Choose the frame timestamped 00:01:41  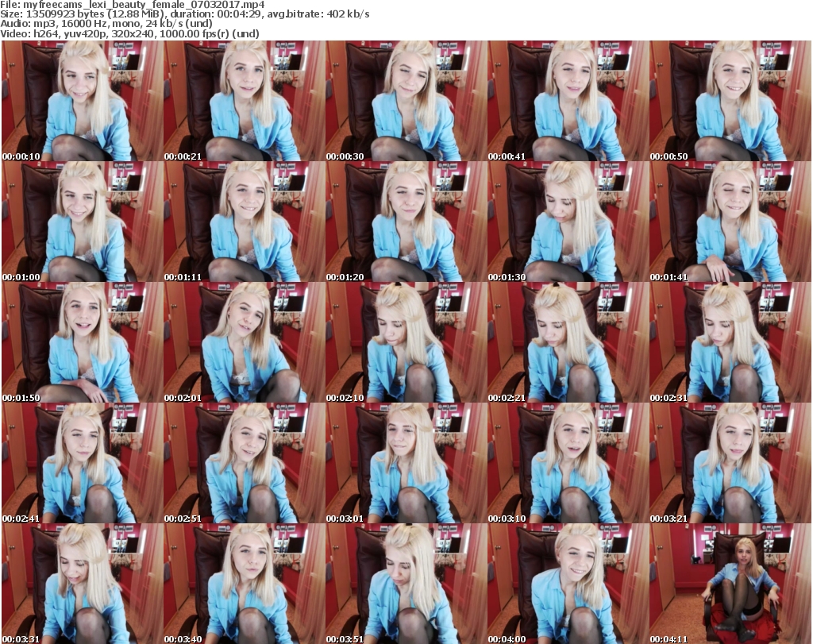tap(730, 222)
